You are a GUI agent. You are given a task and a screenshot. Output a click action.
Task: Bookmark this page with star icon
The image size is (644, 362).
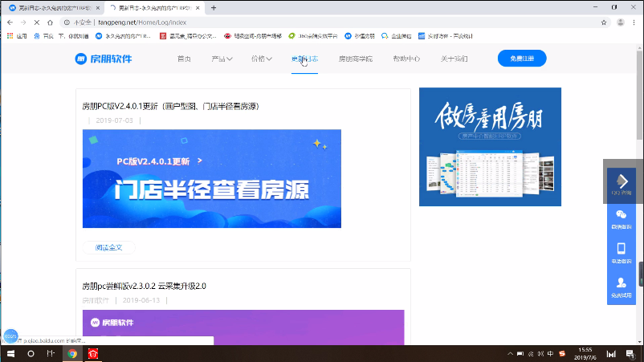click(603, 22)
